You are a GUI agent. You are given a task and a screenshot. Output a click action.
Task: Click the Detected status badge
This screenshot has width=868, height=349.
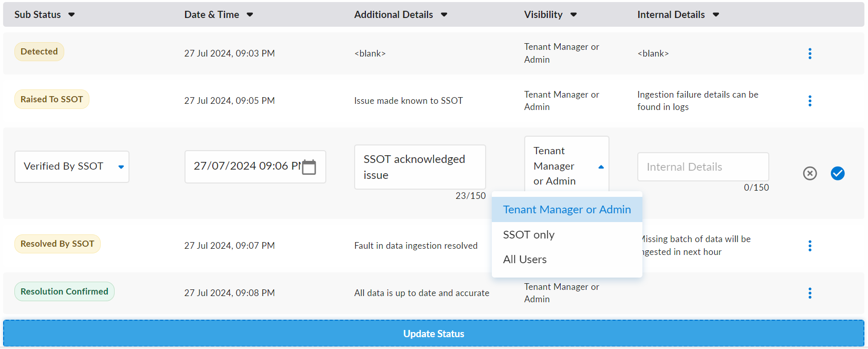[x=39, y=51]
